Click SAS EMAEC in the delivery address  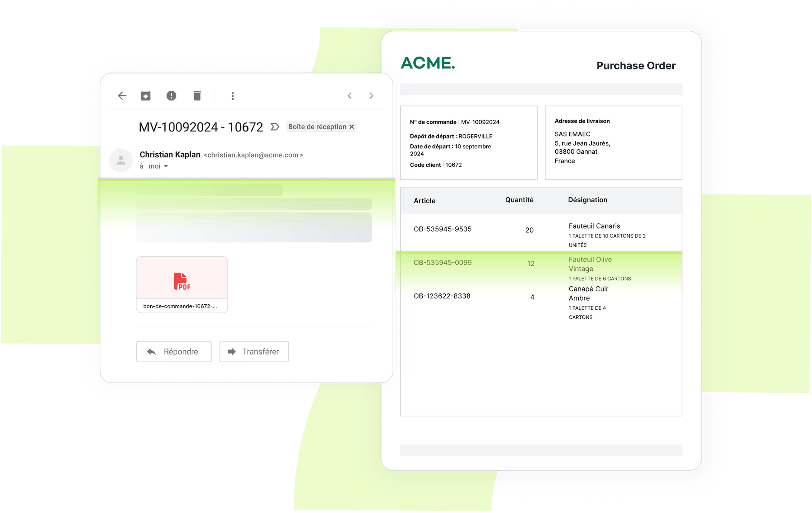[x=573, y=134]
